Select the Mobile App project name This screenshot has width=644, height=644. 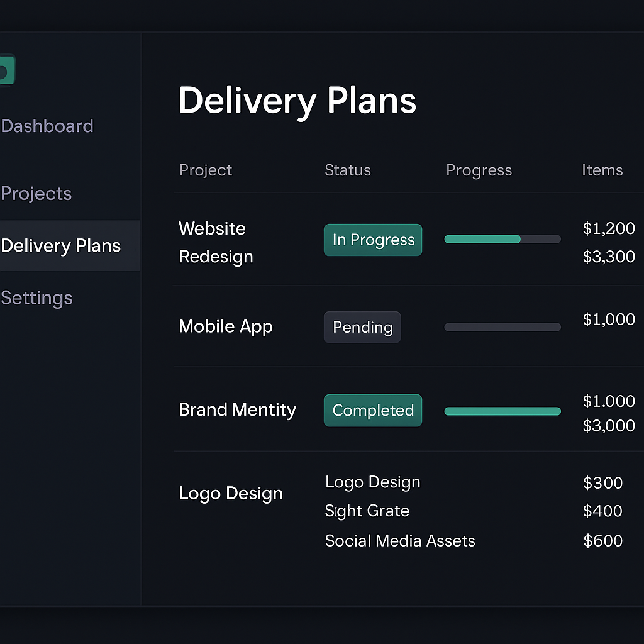pyautogui.click(x=226, y=327)
